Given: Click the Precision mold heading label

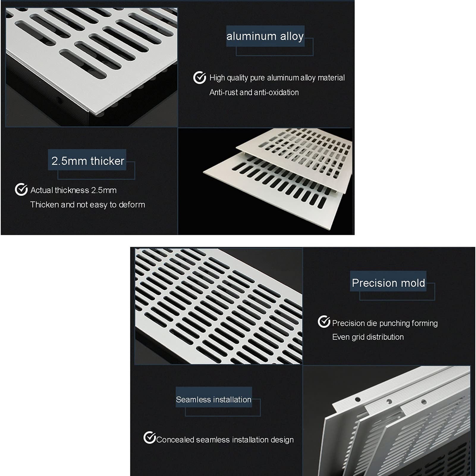Looking at the screenshot, I should [388, 282].
